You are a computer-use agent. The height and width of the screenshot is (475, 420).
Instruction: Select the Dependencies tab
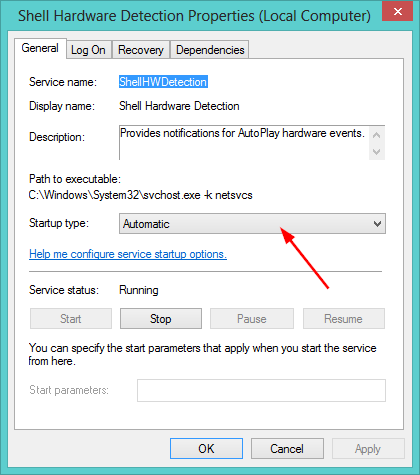[x=210, y=50]
